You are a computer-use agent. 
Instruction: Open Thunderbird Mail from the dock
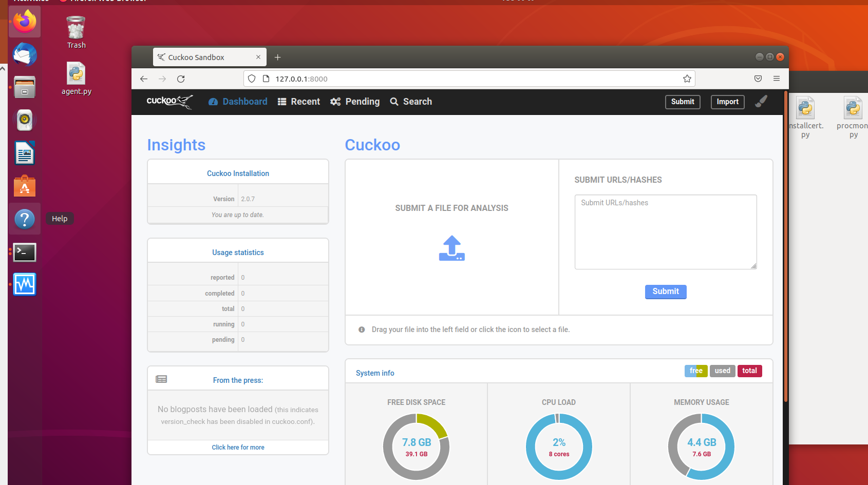coord(24,54)
